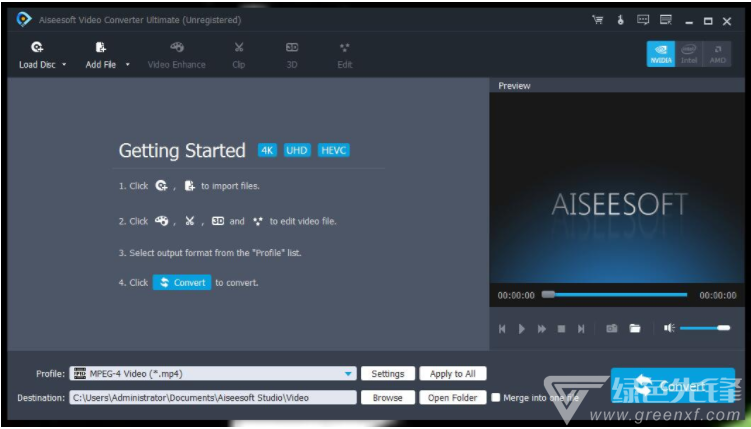Screen dimensions: 751x429
Task: Click the preview volume slider
Action: point(706,328)
